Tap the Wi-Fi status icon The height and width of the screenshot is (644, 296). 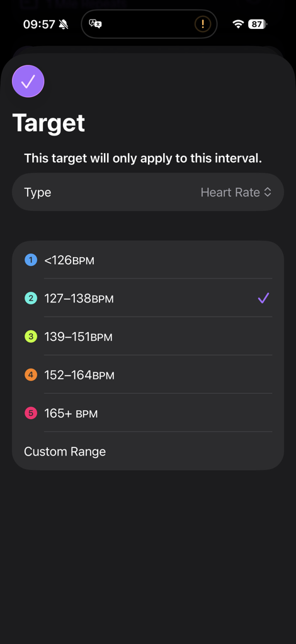(238, 24)
